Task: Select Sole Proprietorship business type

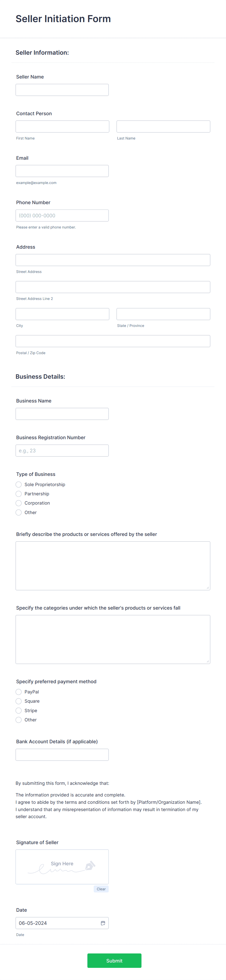Action: point(18,484)
